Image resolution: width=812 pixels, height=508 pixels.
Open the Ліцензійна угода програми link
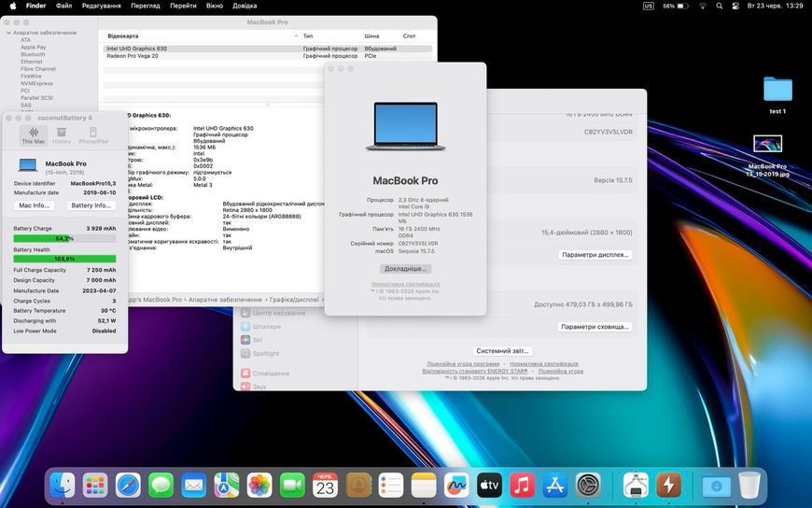tap(463, 364)
